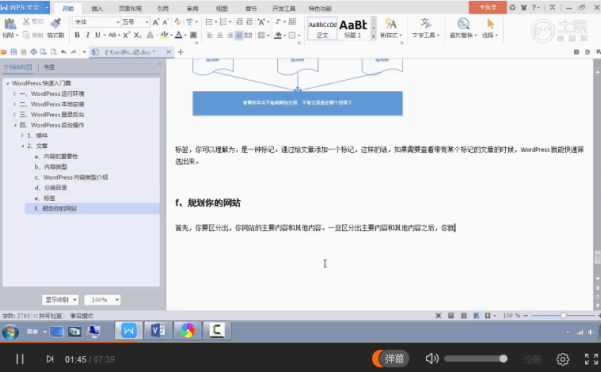Image resolution: width=601 pixels, height=372 pixels.
Task: Expand the 1、插件 tree node
Action: (x=22, y=135)
